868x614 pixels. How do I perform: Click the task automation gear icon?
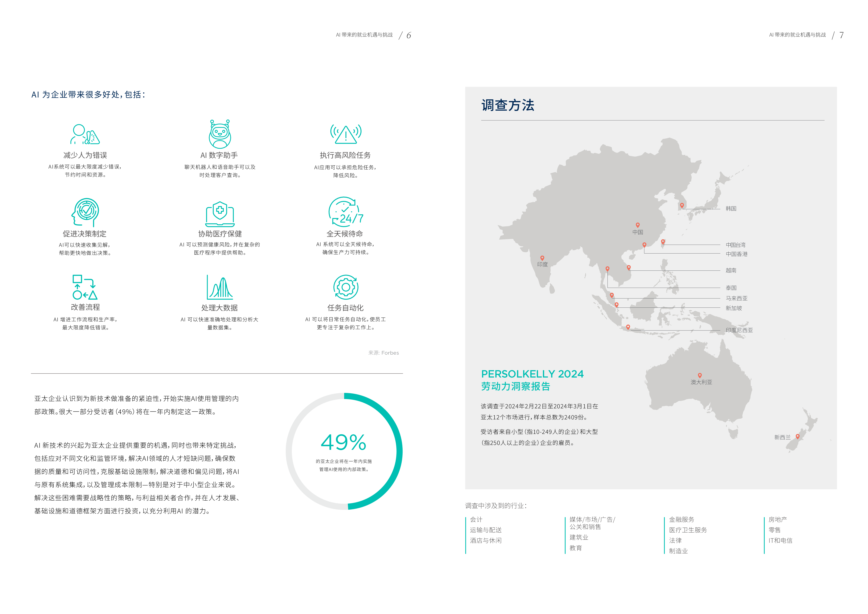click(346, 287)
